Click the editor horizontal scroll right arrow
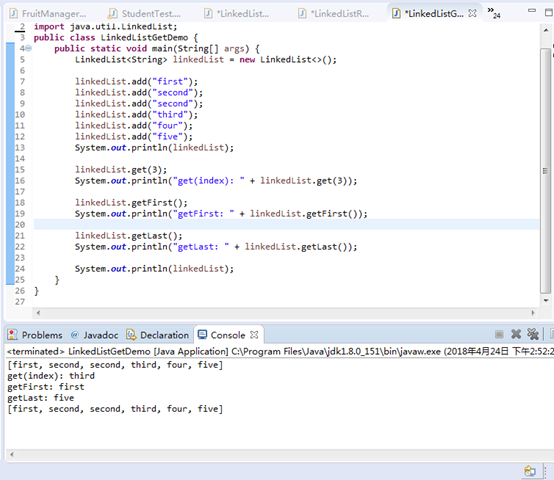 tap(533, 313)
